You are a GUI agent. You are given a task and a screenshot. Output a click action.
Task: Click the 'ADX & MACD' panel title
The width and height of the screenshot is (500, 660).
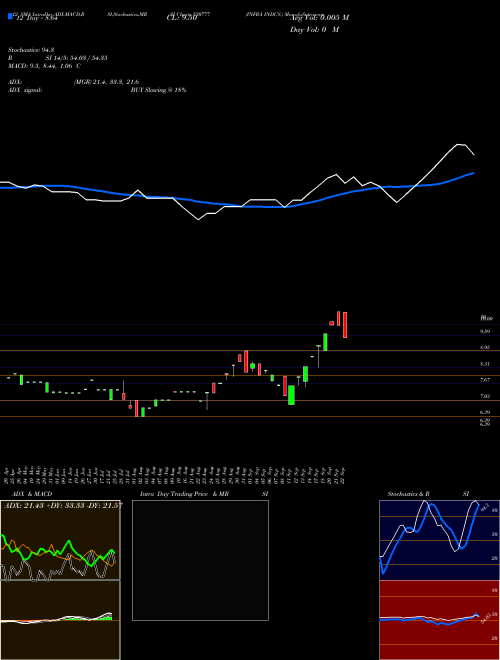click(x=32, y=494)
